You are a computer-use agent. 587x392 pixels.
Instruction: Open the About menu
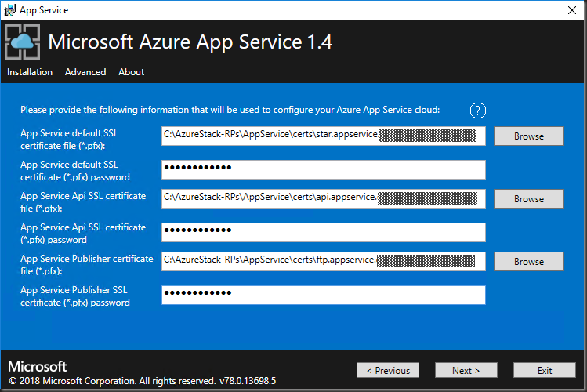(x=131, y=72)
